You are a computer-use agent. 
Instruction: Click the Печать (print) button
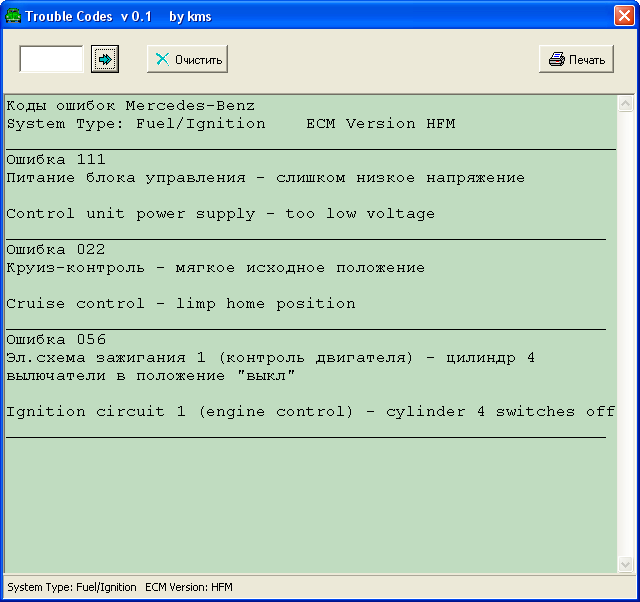pyautogui.click(x=576, y=59)
